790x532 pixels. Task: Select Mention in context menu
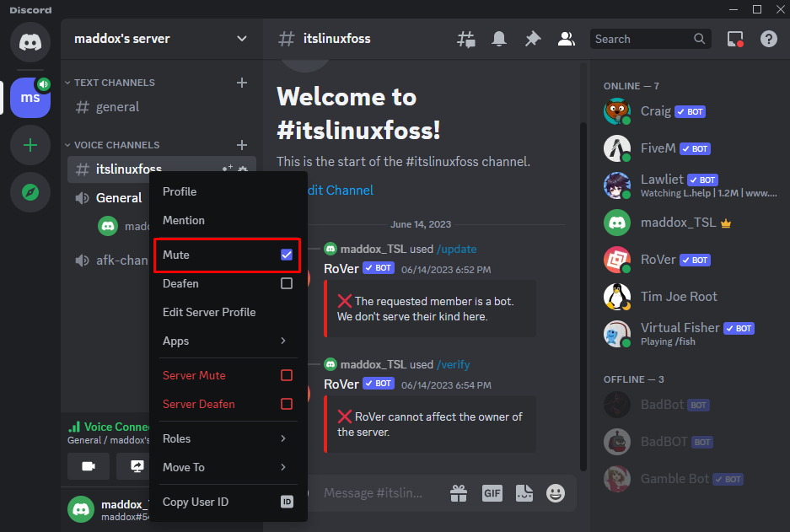[x=228, y=220]
